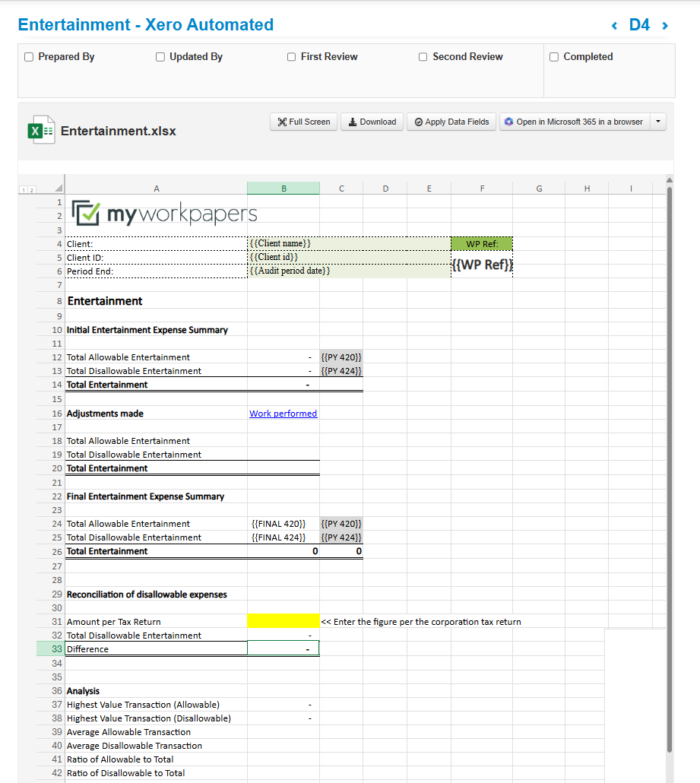Click the yellow Amount per Tax Return cell
This screenshot has width=700, height=783.
(283, 621)
